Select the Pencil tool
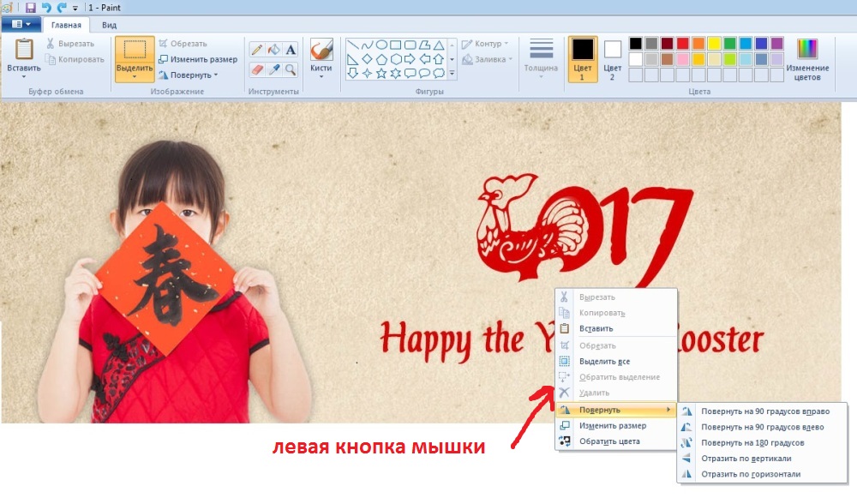 click(257, 50)
